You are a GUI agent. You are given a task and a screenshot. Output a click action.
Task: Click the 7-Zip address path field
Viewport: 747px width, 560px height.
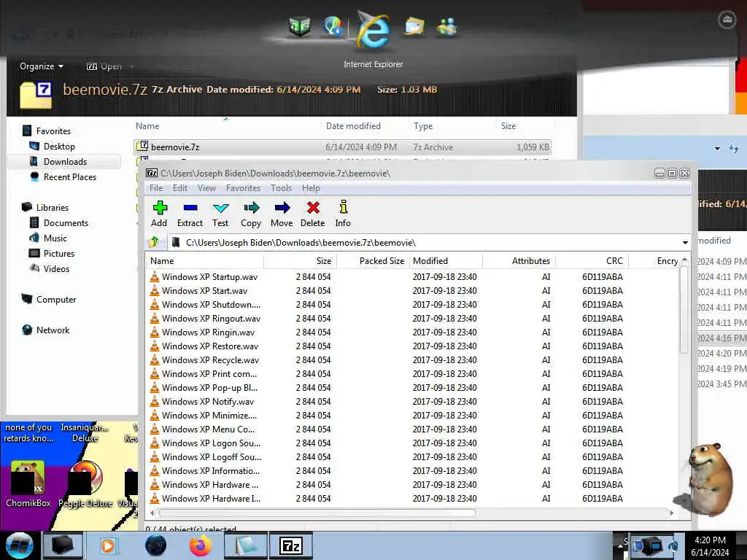(424, 243)
